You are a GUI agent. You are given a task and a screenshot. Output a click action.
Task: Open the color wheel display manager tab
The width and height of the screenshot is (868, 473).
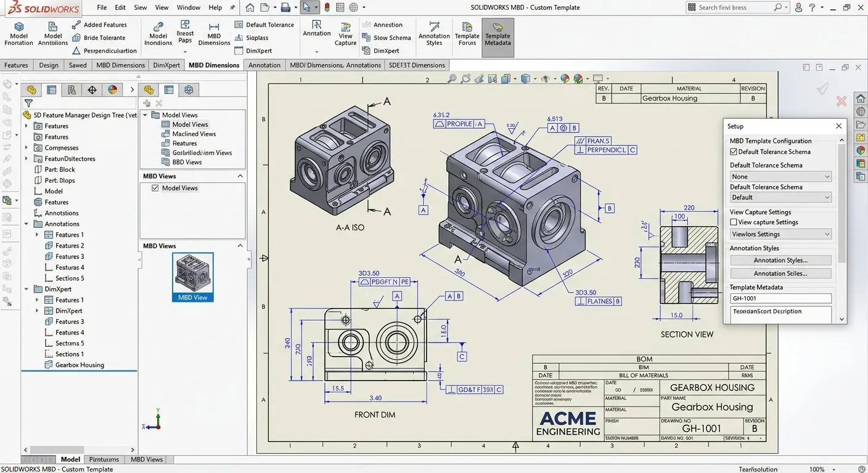(112, 90)
